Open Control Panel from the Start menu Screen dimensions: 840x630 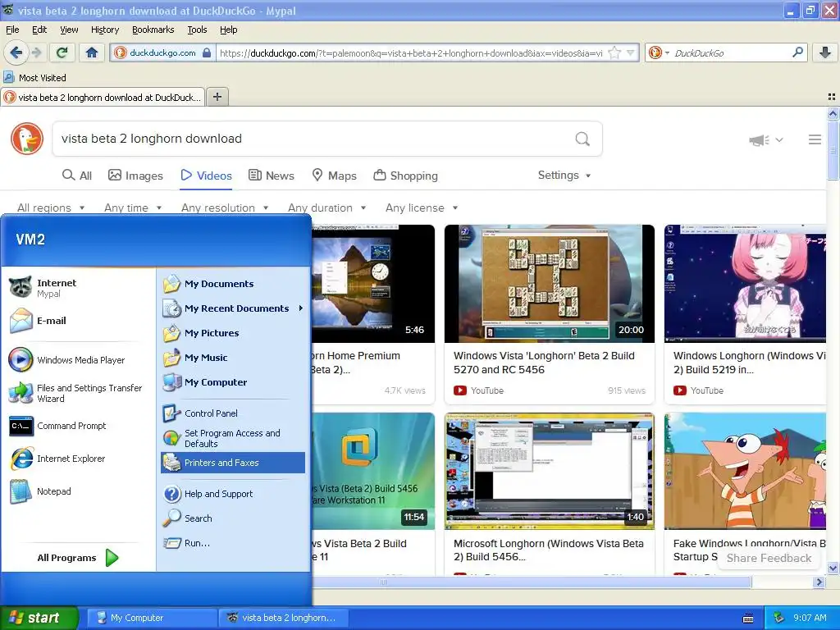(x=233, y=413)
